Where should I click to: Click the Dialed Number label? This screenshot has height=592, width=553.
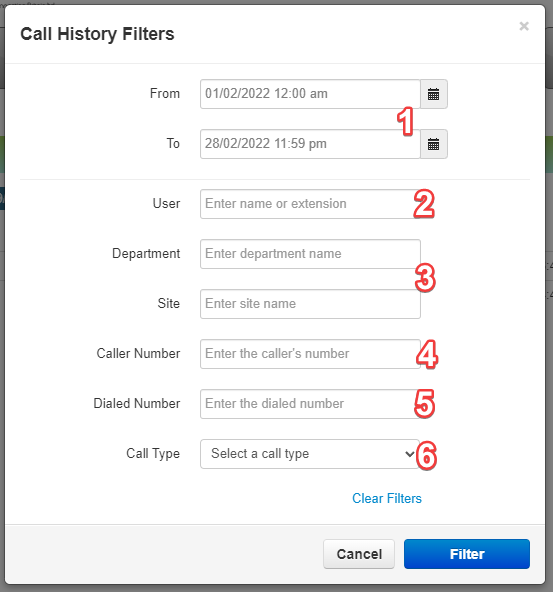(x=137, y=403)
